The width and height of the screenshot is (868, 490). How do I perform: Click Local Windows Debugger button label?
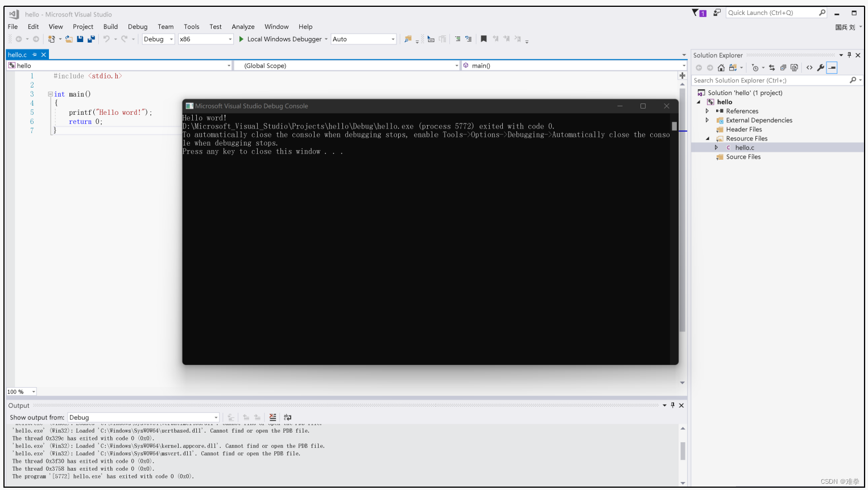pyautogui.click(x=284, y=39)
